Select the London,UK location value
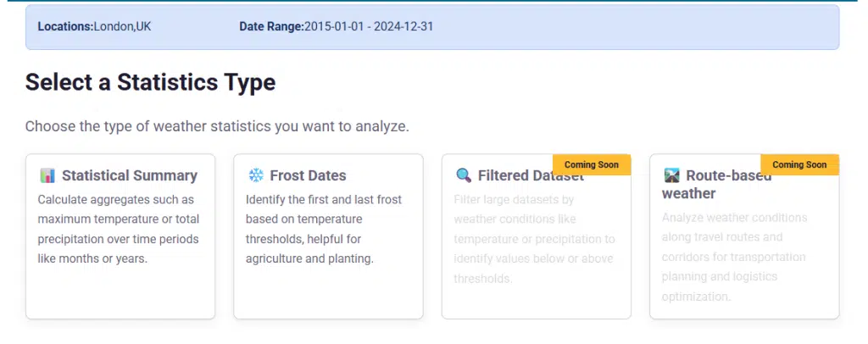The image size is (868, 344). point(123,26)
